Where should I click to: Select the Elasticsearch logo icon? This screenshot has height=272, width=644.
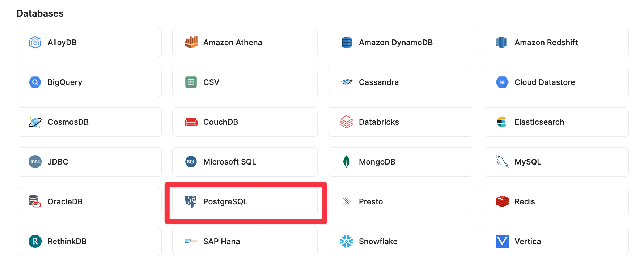click(x=502, y=122)
